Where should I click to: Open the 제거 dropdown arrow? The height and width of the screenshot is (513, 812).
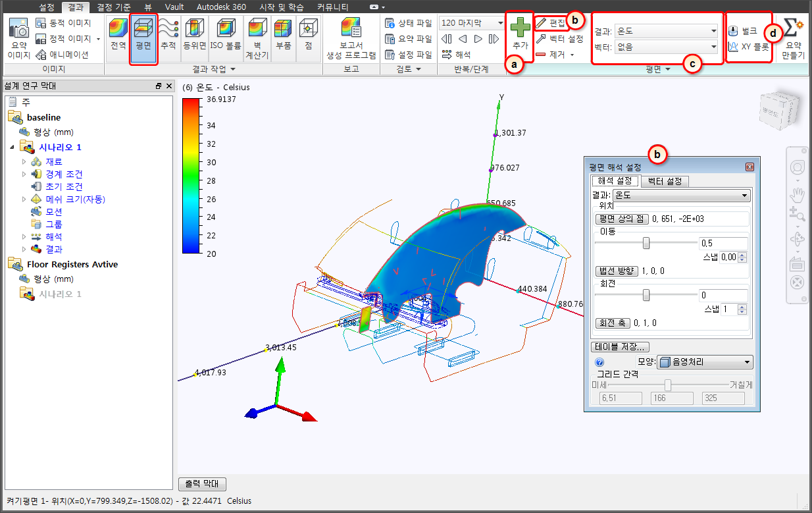point(572,55)
